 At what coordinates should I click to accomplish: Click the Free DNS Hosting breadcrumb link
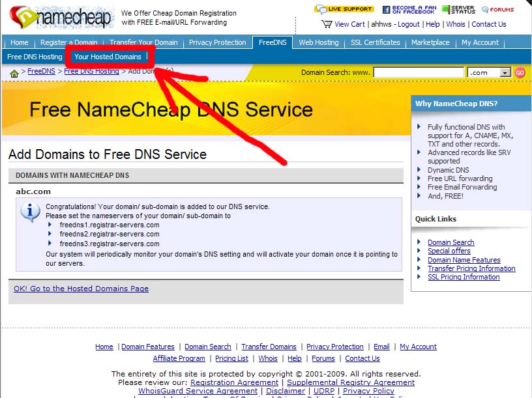point(91,71)
